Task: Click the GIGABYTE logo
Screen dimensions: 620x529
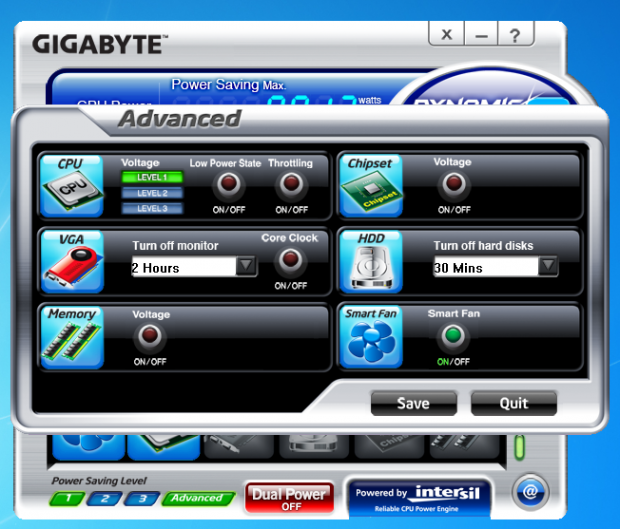Action: point(100,44)
